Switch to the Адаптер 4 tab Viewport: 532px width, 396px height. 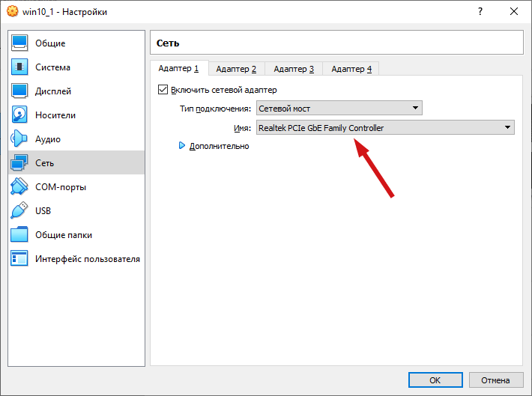[351, 69]
